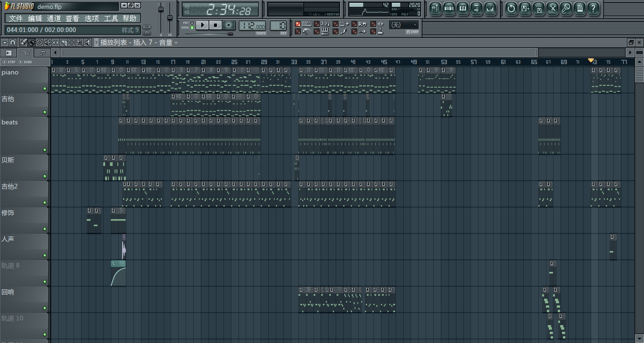Click the playlist horizontal scrollbar thumb
Viewport: 644px width, 343px height.
click(x=299, y=52)
